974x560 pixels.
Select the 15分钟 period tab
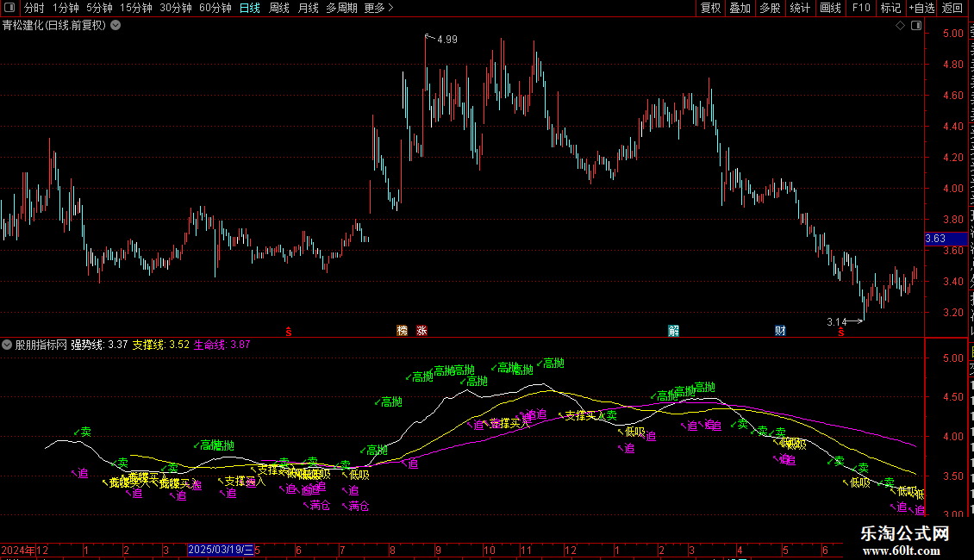[136, 8]
